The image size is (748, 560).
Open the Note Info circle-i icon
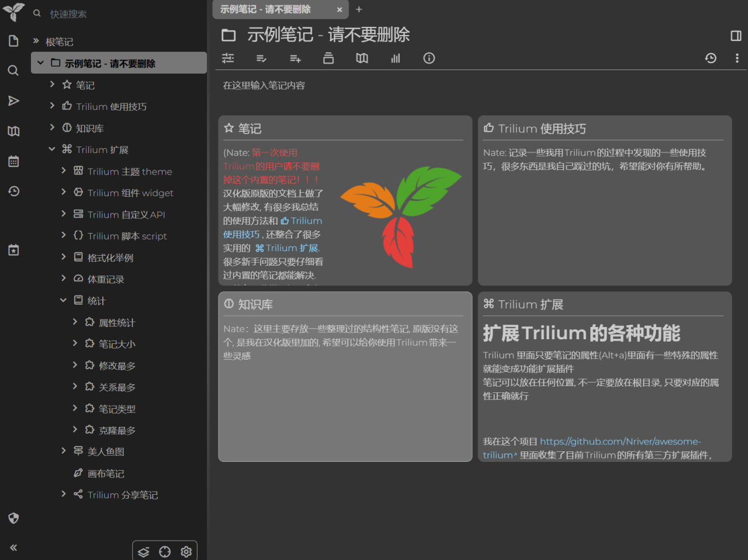pos(429,58)
